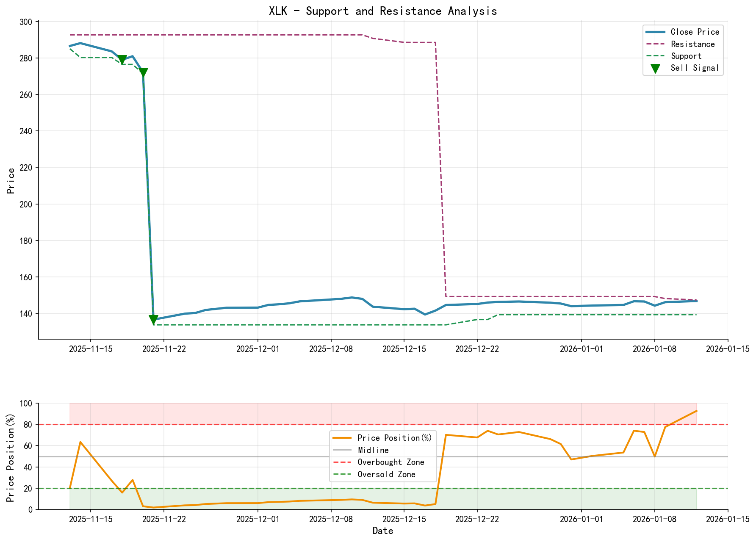Select the chart title XLK Support and Resistance Analysis

[383, 11]
